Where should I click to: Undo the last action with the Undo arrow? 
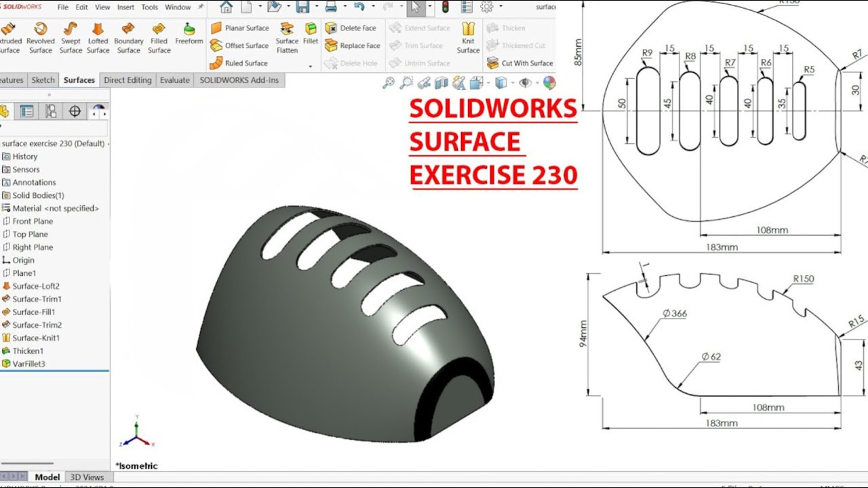coord(359,7)
